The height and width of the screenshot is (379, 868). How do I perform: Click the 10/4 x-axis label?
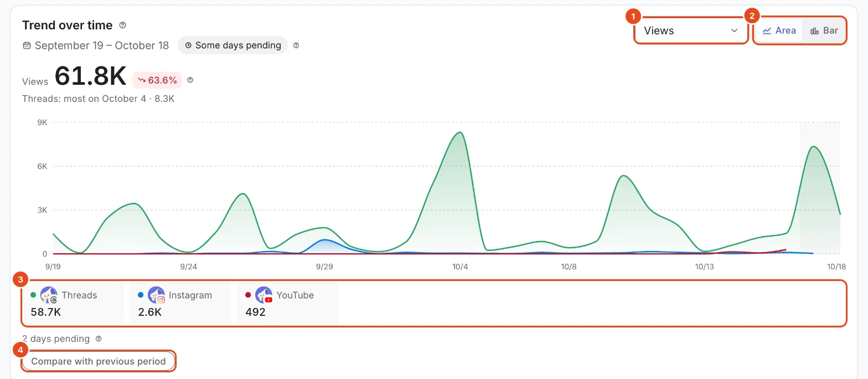click(x=460, y=267)
